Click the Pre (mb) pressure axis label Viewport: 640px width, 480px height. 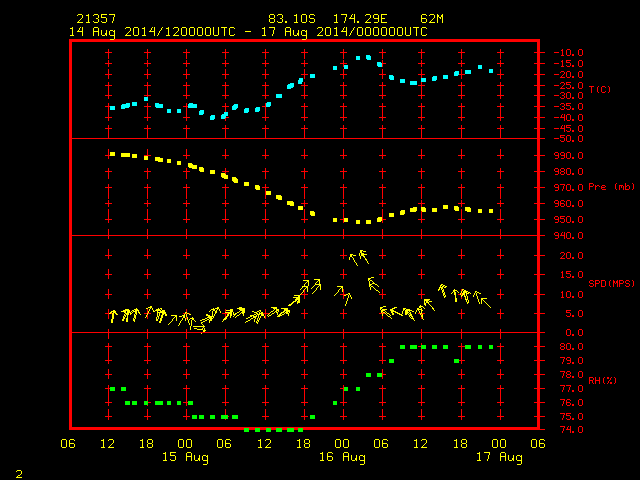click(x=611, y=187)
